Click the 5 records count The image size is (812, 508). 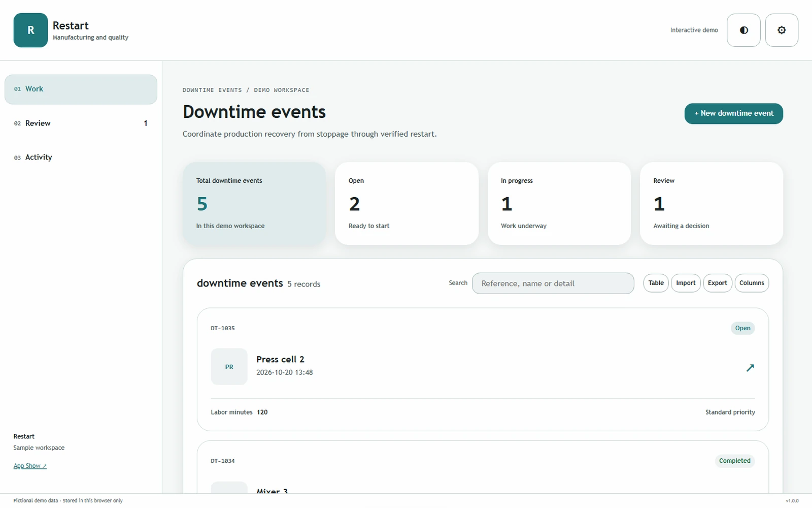[303, 284]
